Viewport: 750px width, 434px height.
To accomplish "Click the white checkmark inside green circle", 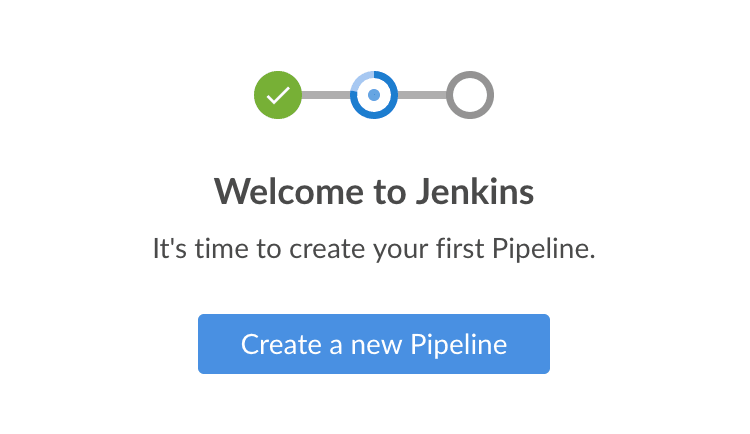I will coord(278,95).
